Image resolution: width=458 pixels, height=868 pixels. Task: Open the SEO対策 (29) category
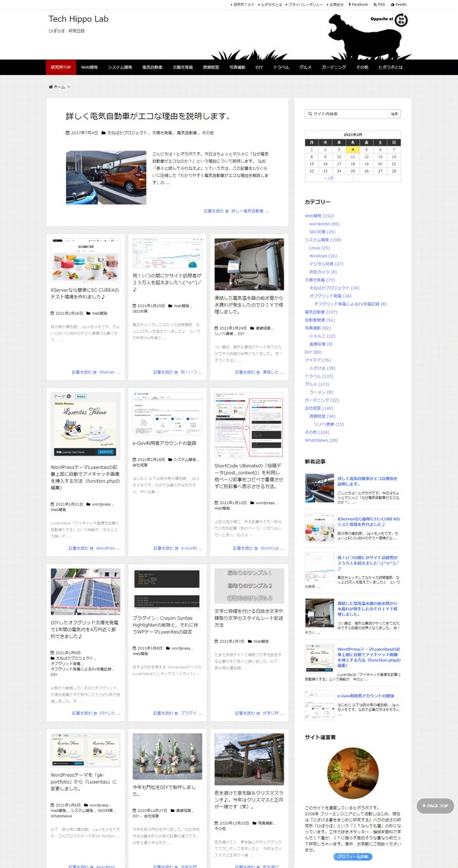pyautogui.click(x=322, y=232)
